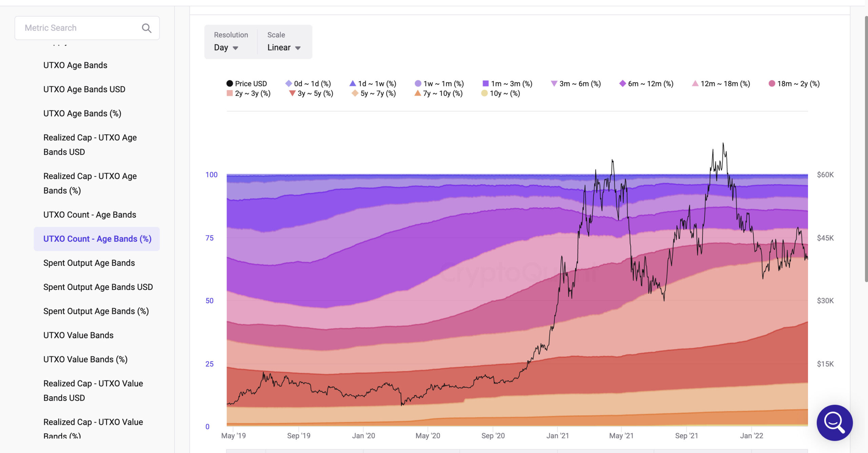Image resolution: width=868 pixels, height=453 pixels.
Task: Toggle the 3m ~ 6m (%) legend series
Action: coord(576,83)
